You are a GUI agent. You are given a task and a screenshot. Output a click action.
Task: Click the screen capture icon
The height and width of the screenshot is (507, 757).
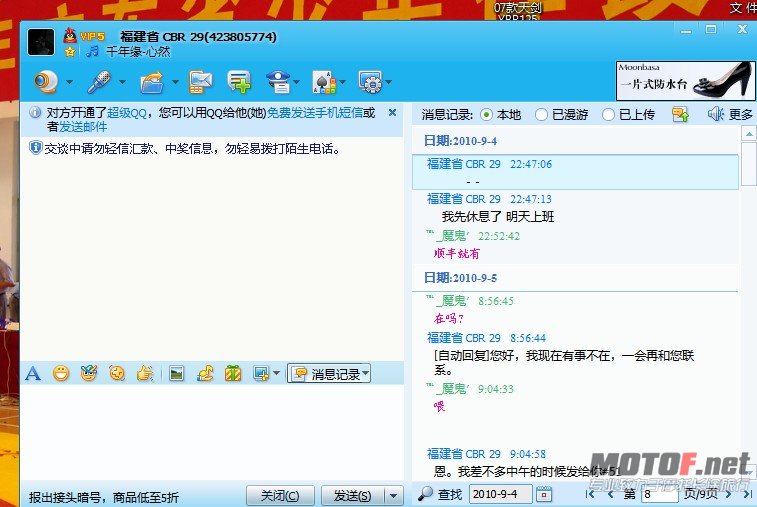click(261, 373)
